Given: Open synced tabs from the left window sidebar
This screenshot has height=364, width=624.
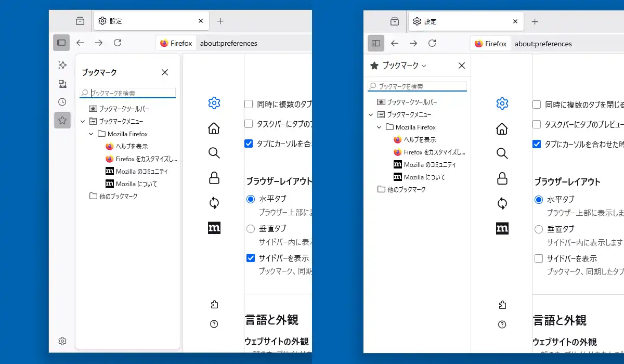Looking at the screenshot, I should pos(62,84).
